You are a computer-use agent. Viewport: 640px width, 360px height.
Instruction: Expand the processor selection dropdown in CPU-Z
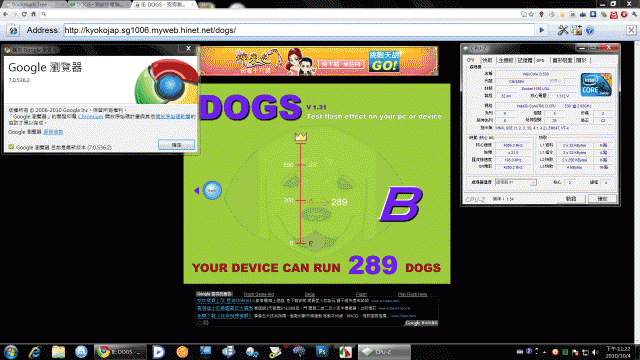(516, 182)
